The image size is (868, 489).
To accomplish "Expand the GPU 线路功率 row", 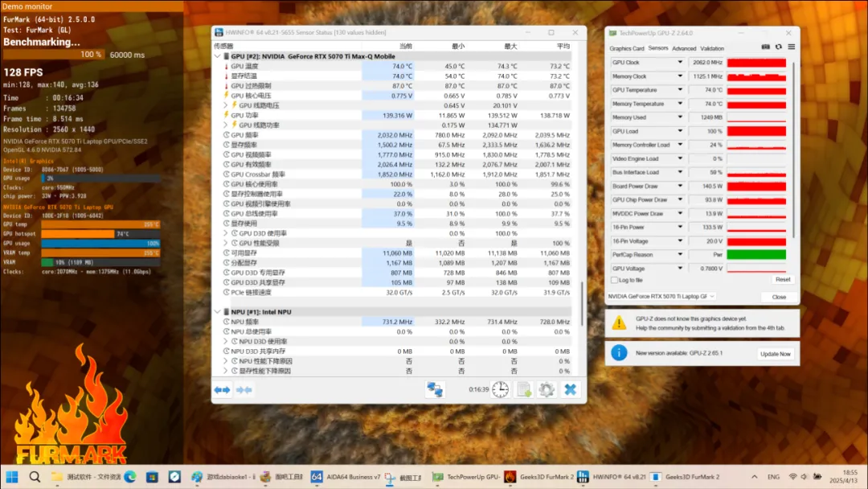I will 226,125.
